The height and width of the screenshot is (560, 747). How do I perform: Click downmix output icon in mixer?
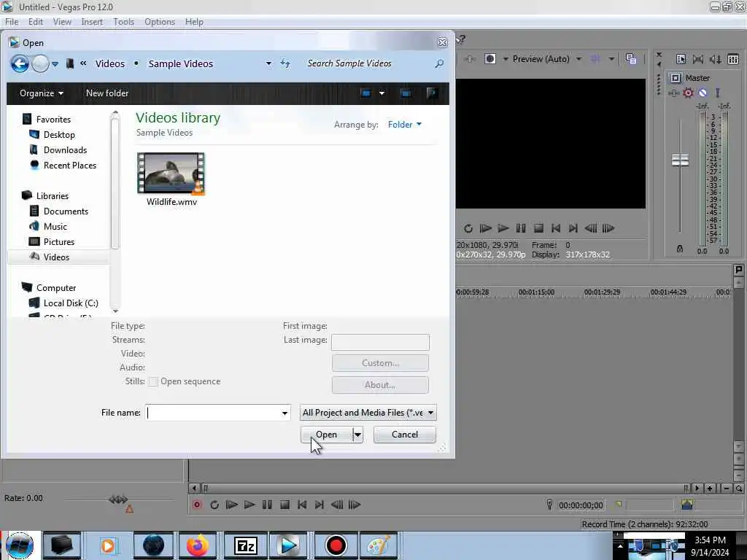[698, 59]
